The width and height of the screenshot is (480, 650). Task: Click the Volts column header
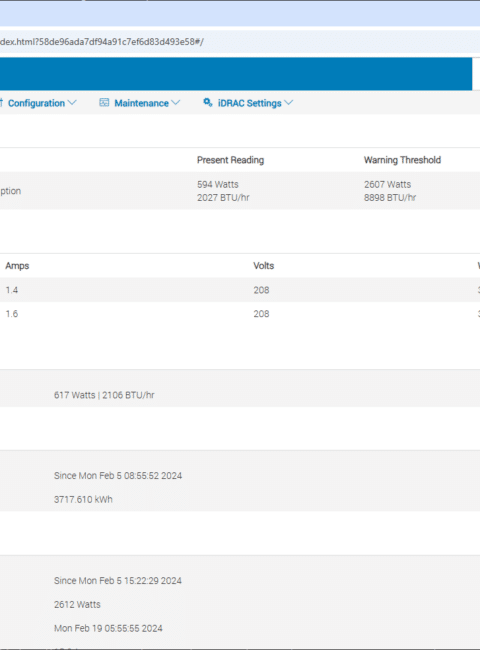tap(264, 266)
